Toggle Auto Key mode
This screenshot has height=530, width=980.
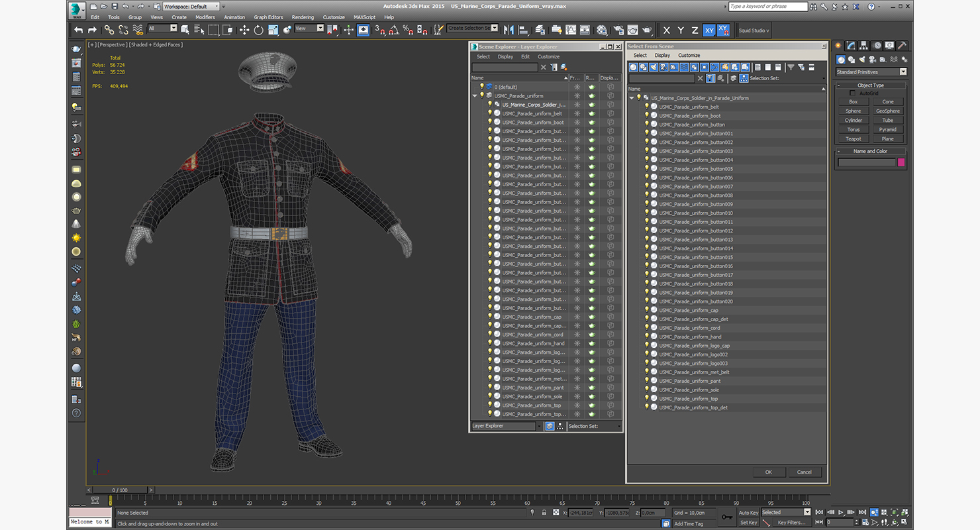click(748, 512)
